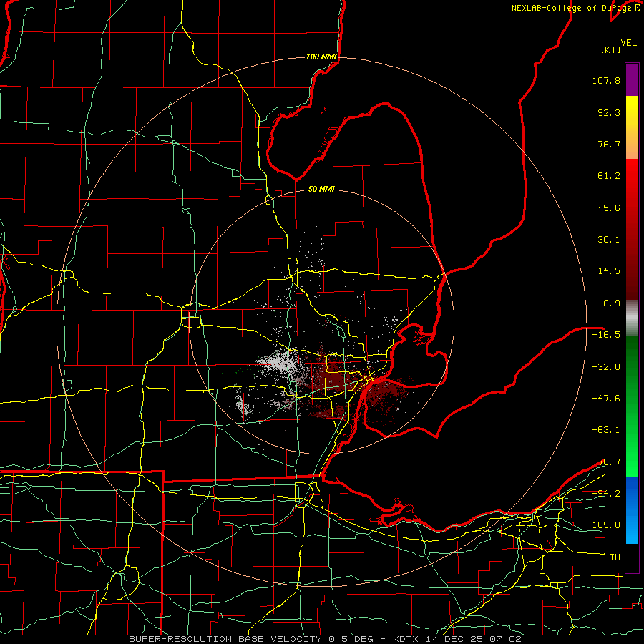
Task: Select the -16.5 legend value
Action: 606,335
